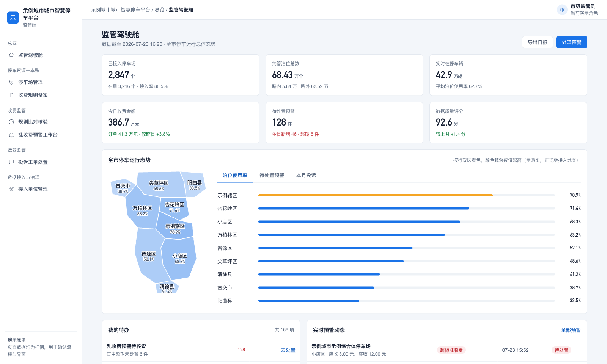The height and width of the screenshot is (364, 607).
Task: Click the 规则比对核验 check-circle icon
Action: 11,122
